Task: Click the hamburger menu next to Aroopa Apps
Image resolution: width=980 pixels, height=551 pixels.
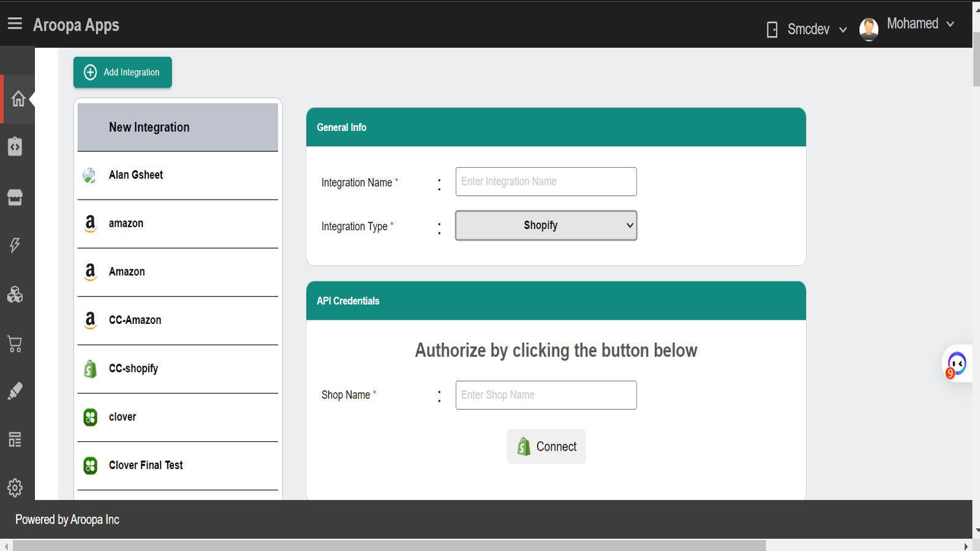Action: pos(14,23)
